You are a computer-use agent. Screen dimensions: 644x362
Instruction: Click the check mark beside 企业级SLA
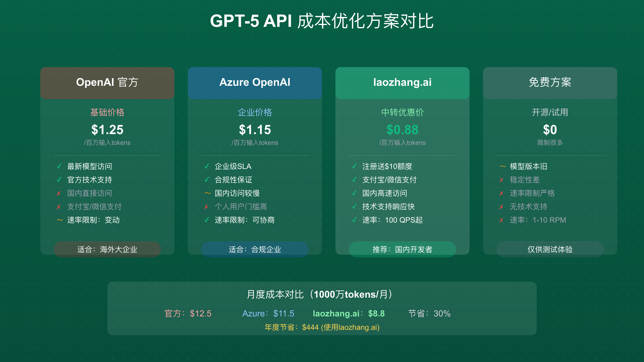[x=207, y=167]
